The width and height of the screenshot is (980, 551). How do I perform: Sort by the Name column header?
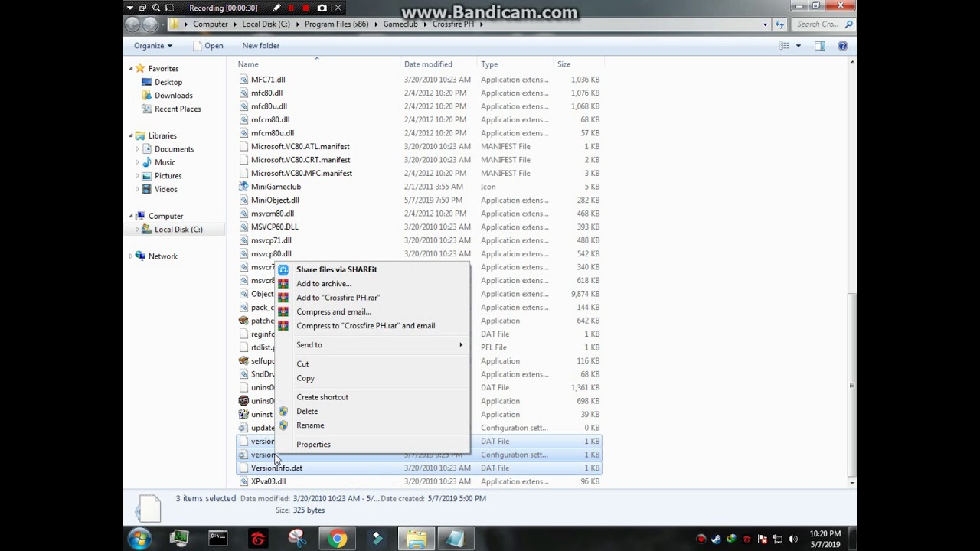pos(318,64)
